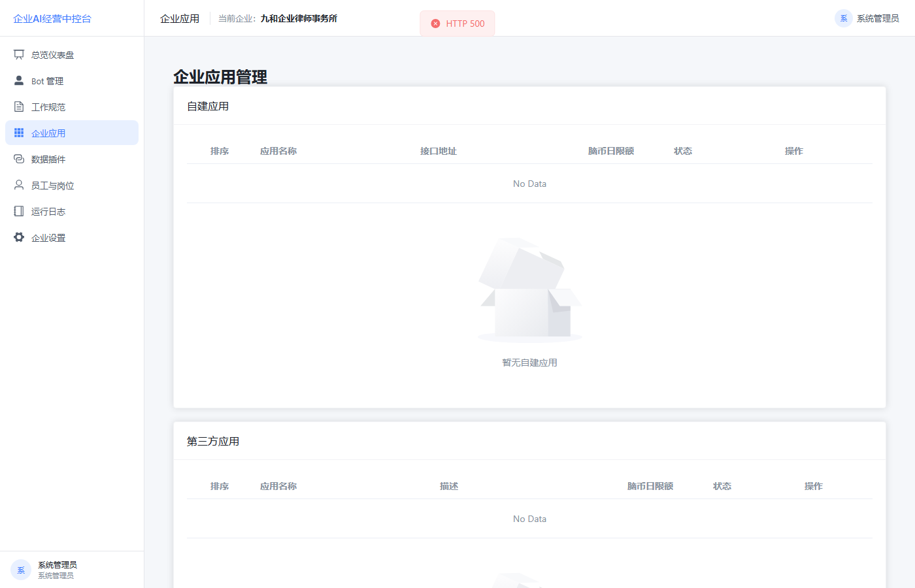Screen dimensions: 915x588
Task: Click the 企业应用 grid icon
Action: click(x=19, y=133)
